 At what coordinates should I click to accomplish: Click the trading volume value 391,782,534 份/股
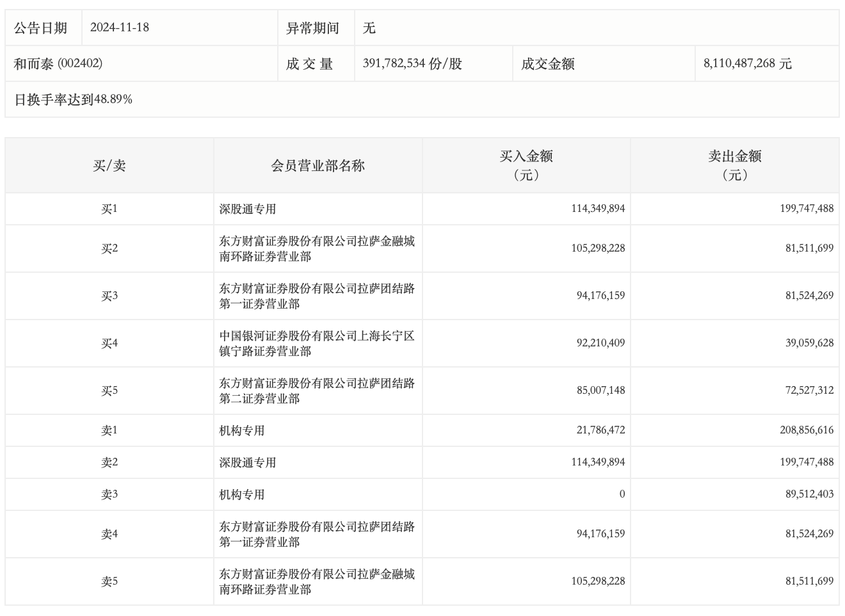(412, 63)
